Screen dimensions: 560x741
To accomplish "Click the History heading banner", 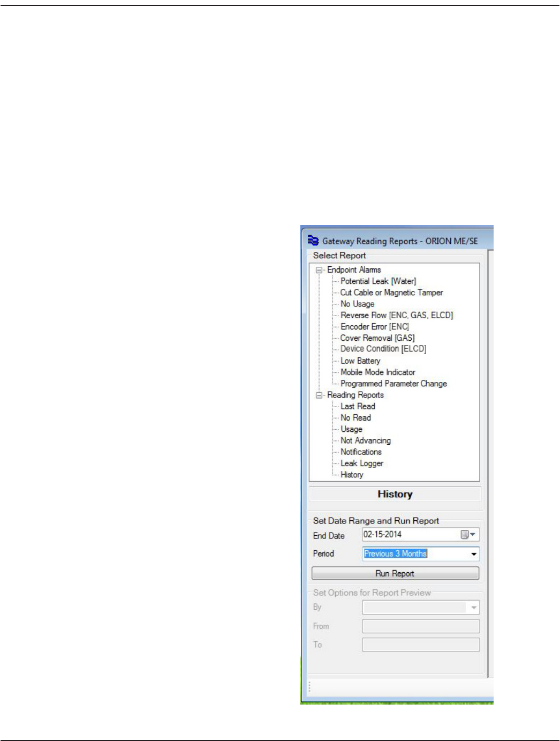I will click(x=395, y=494).
